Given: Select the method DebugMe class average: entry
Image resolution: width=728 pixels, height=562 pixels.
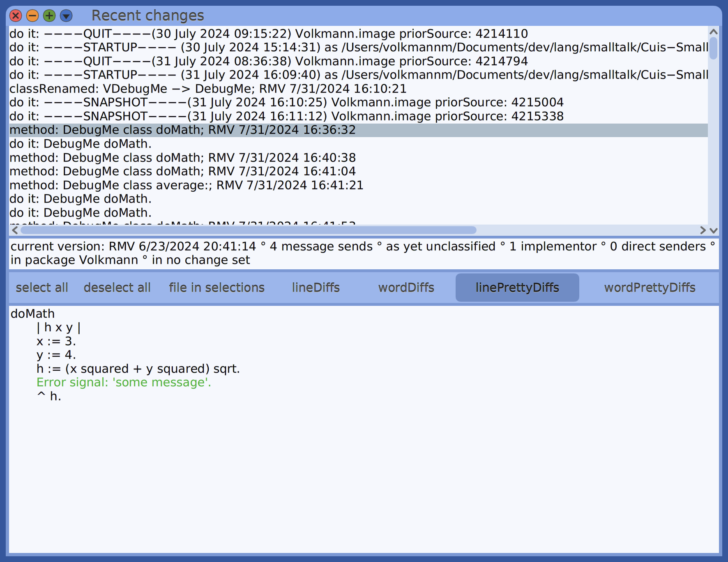Looking at the screenshot, I should tap(187, 185).
